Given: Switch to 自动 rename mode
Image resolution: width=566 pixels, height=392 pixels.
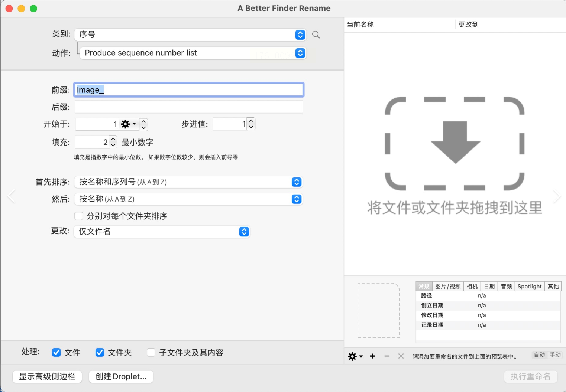Looking at the screenshot, I should [539, 355].
